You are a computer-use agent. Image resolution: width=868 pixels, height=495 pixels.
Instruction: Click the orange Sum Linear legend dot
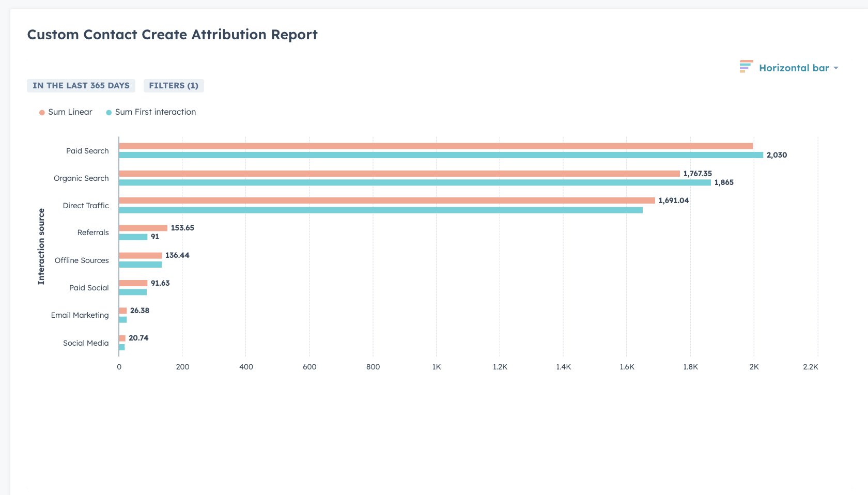tap(42, 113)
